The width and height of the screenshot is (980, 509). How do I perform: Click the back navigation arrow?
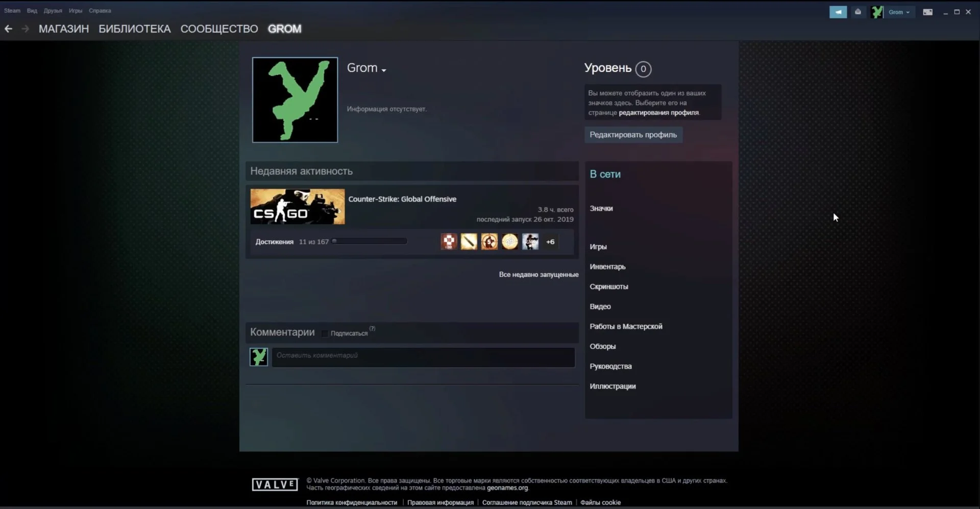point(8,29)
